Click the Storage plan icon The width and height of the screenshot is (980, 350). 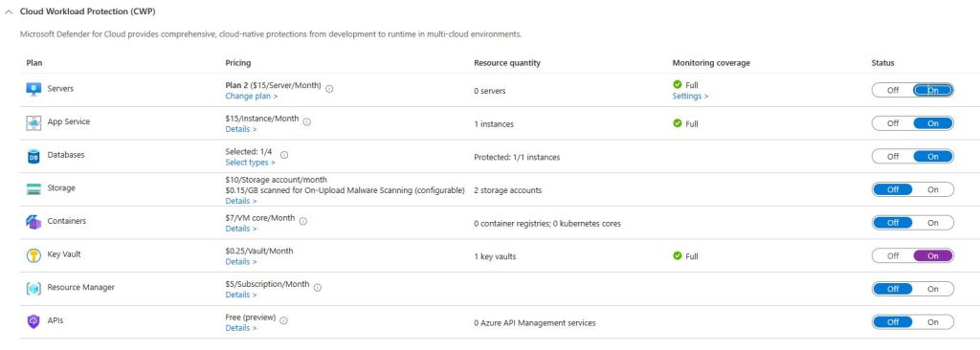(x=33, y=189)
